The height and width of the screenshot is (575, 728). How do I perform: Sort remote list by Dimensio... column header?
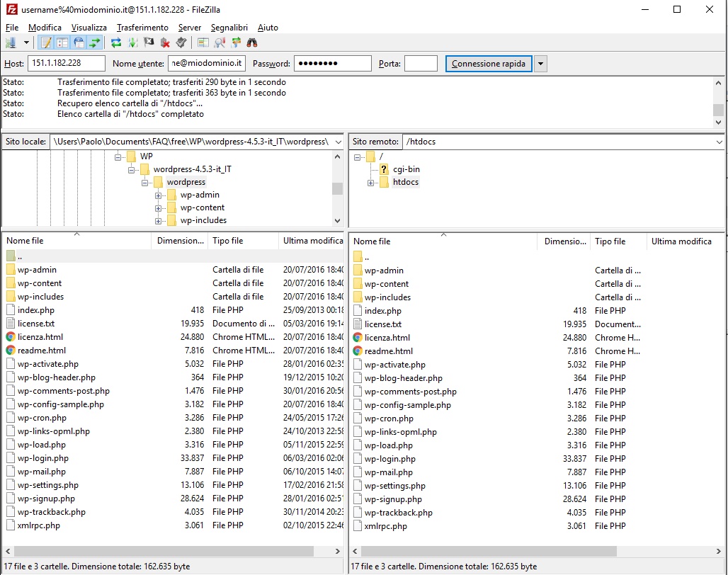[564, 241]
